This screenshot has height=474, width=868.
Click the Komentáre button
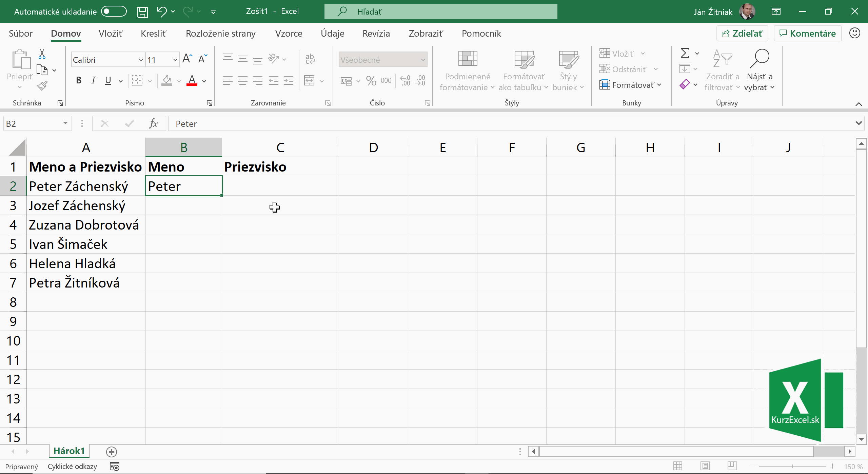pyautogui.click(x=808, y=34)
